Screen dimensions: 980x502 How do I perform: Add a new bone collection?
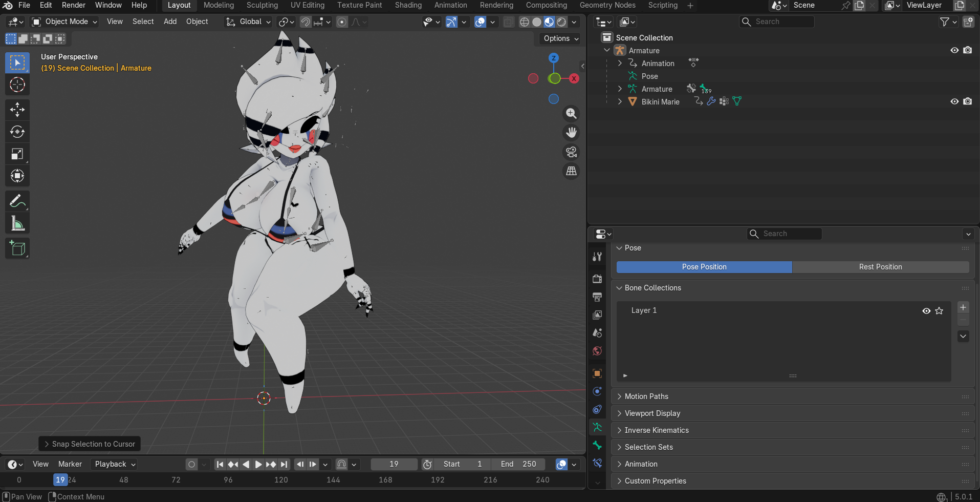(x=963, y=307)
